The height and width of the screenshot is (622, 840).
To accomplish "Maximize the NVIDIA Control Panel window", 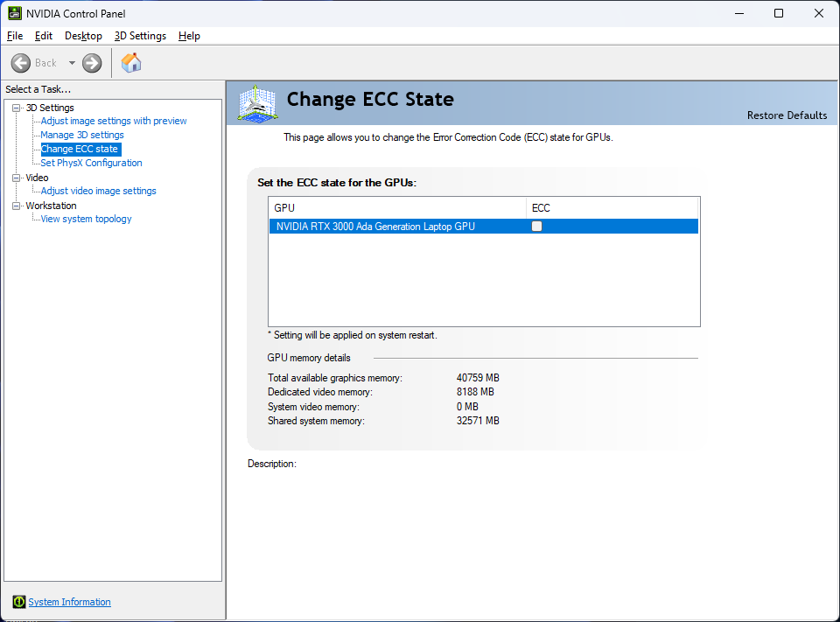I will click(x=779, y=13).
